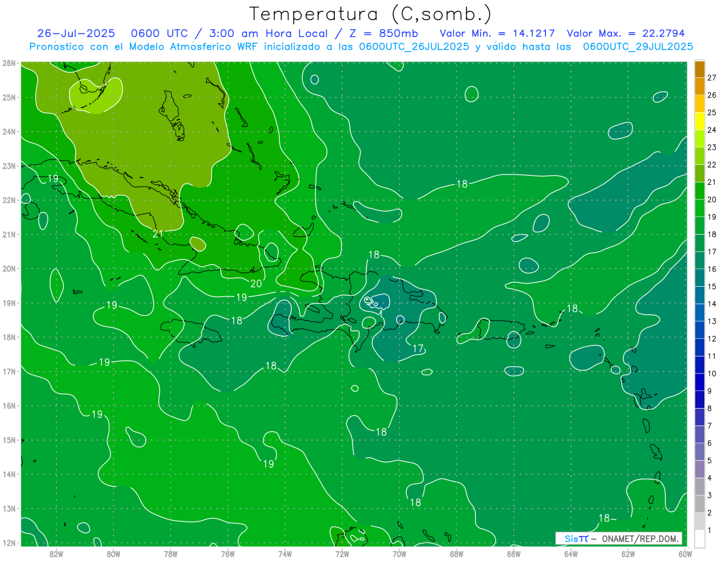Click the "Valor Min. = 14.1217" readout
Viewport: 728px width, 562px height.
(498, 33)
